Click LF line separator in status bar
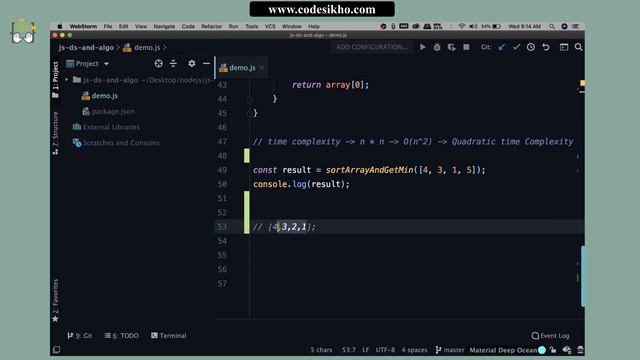 (365, 350)
